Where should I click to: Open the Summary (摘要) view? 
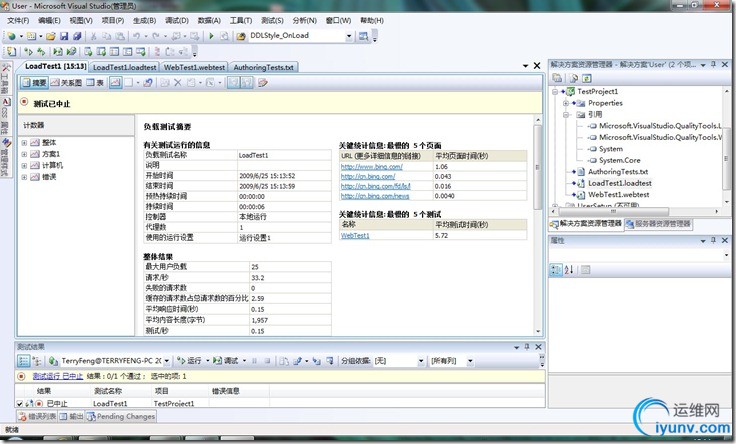pyautogui.click(x=34, y=83)
